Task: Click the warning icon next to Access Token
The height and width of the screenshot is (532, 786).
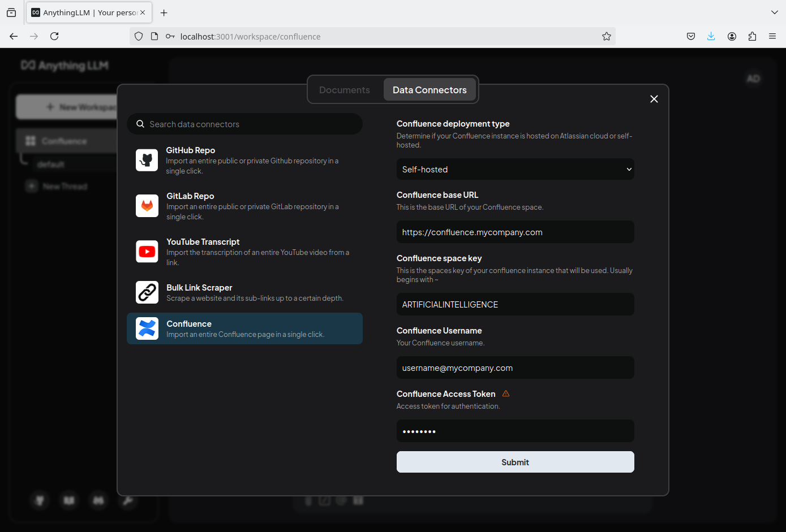Action: pos(506,393)
